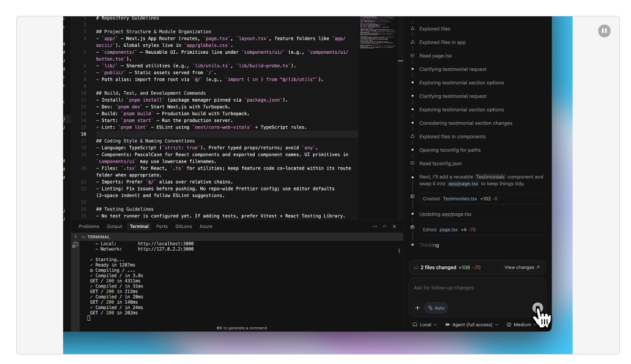Open the Azure panel tab
631x364 pixels.
[x=206, y=227]
